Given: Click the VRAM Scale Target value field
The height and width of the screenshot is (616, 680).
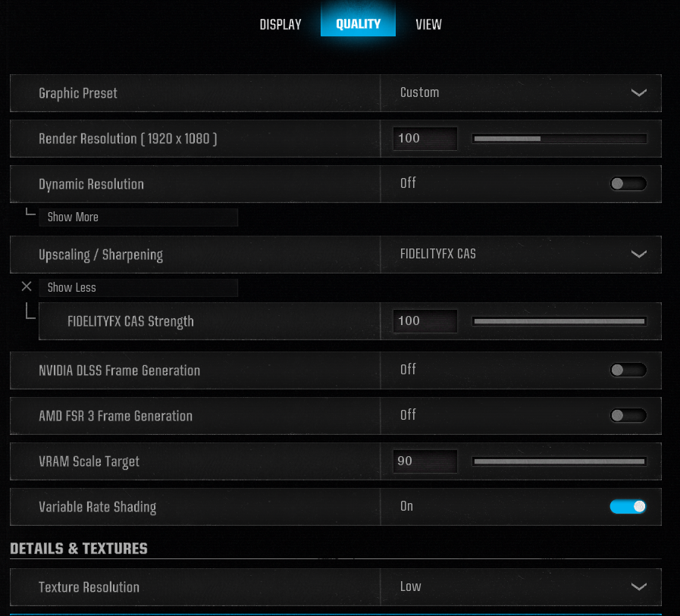Looking at the screenshot, I should point(425,461).
